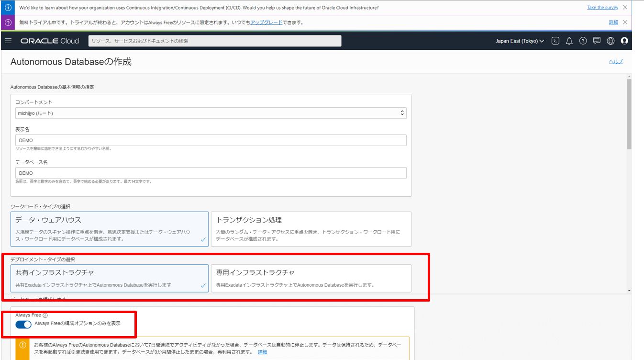Open the user profile avatar menu

click(624, 41)
